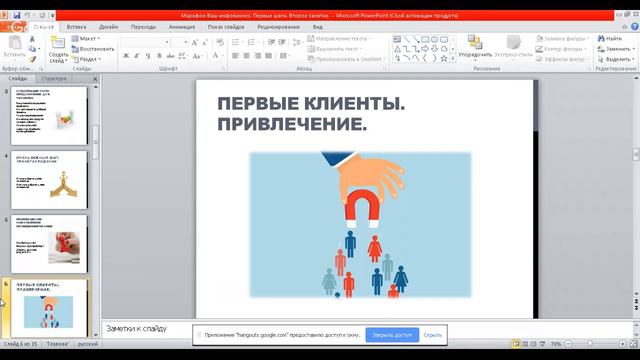The width and height of the screenshot is (640, 360).
Task: Click the Создать слайд button
Action: point(58,50)
